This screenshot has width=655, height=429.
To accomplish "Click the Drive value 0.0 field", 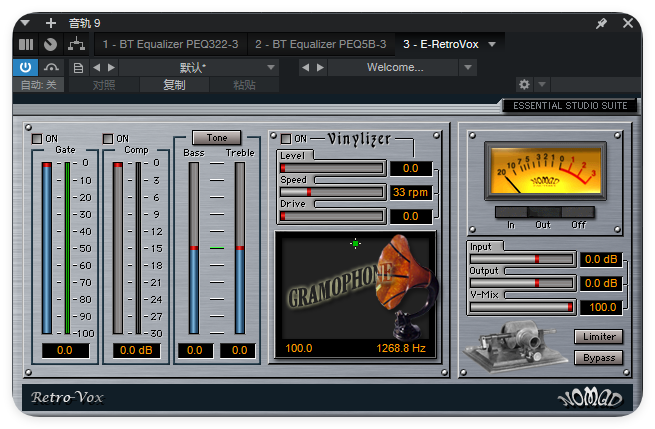I will click(x=411, y=216).
